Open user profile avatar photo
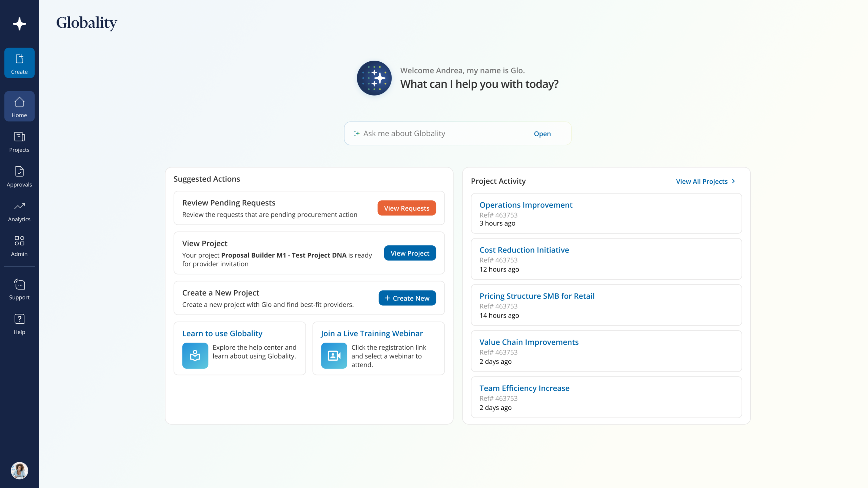The image size is (868, 488). click(19, 471)
